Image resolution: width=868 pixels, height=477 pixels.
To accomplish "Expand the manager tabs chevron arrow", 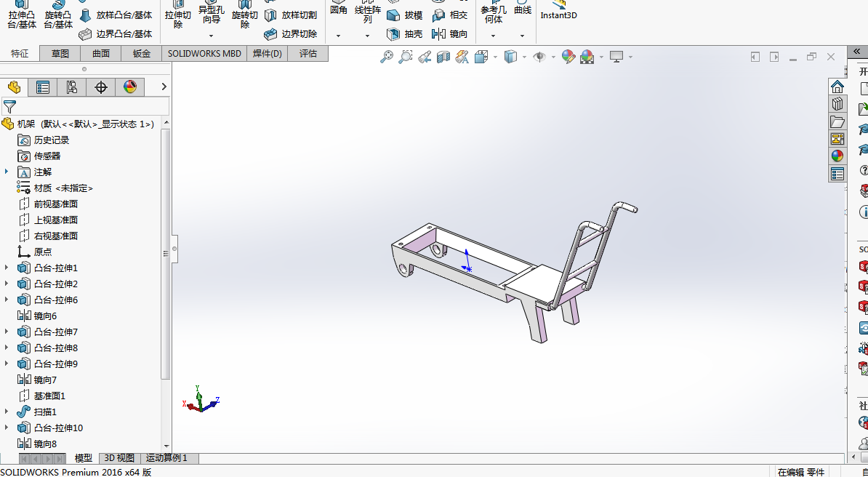I will point(164,87).
